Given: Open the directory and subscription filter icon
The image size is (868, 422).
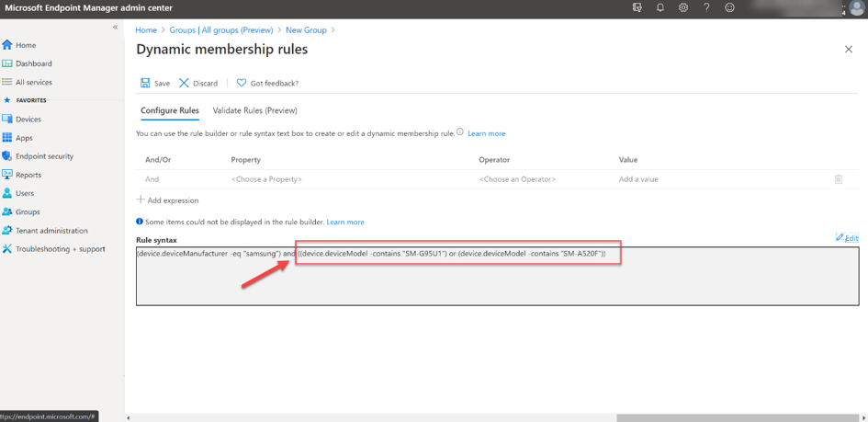Looking at the screenshot, I should (637, 7).
